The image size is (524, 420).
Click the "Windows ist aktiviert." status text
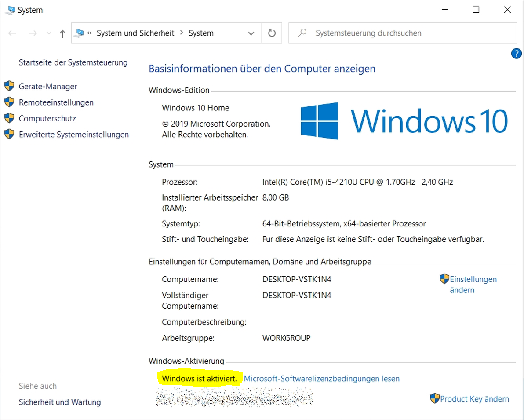(x=199, y=379)
